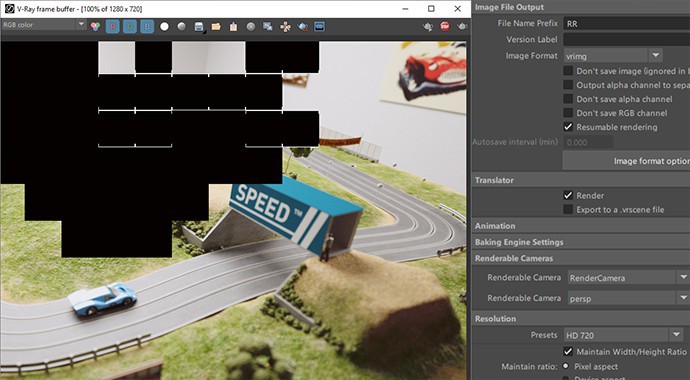Open the Presets HD 720 dropdown
Image resolution: width=690 pixels, height=380 pixels.
(624, 335)
